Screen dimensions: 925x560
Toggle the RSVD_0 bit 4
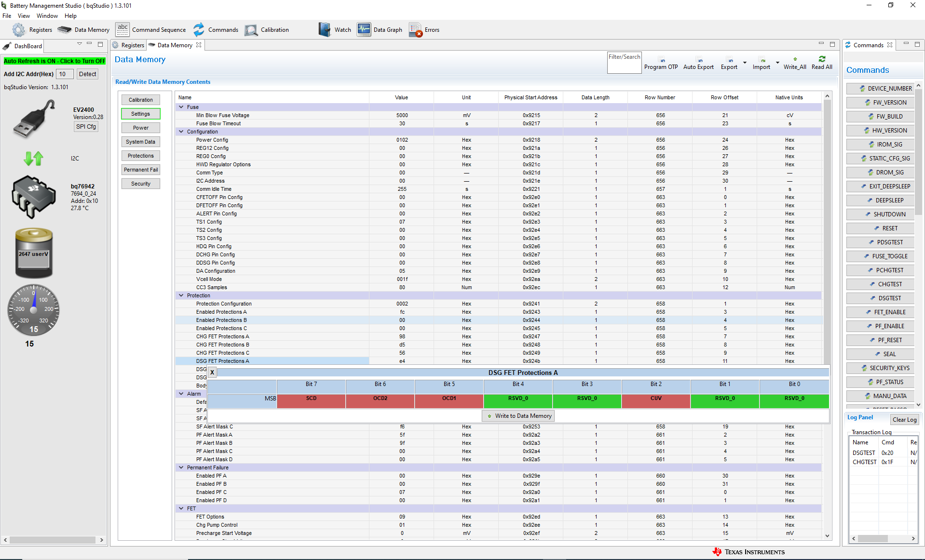(518, 401)
